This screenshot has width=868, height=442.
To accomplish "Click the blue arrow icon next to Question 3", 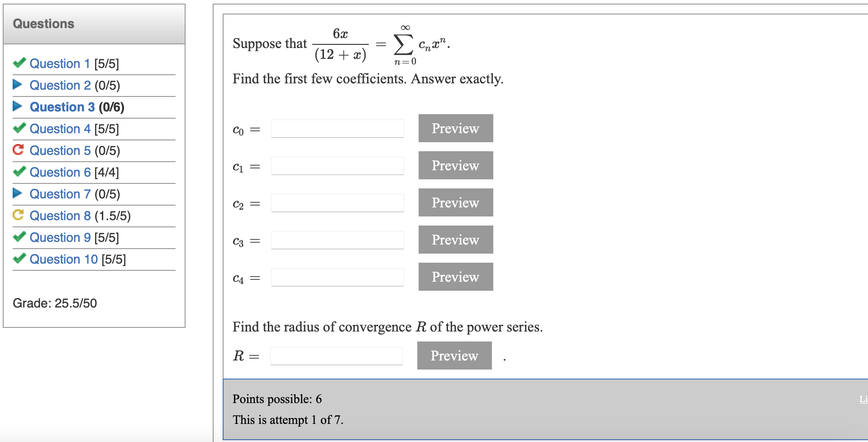I will coord(18,106).
